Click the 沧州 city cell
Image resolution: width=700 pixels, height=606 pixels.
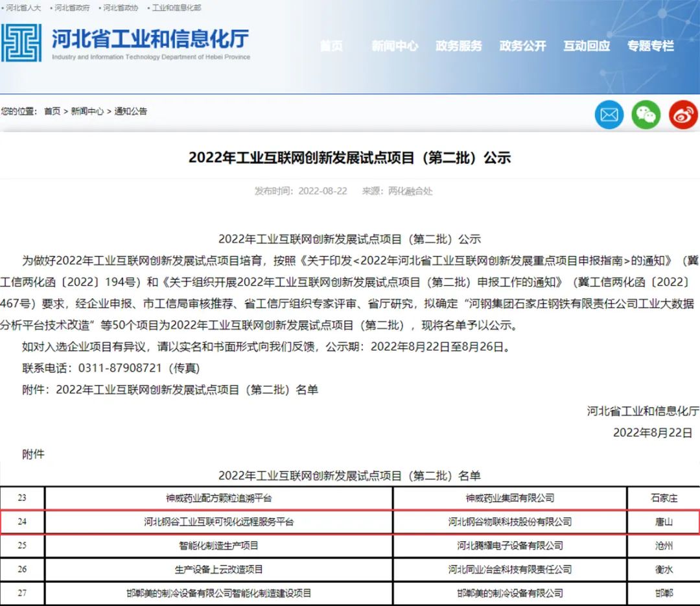coord(664,546)
